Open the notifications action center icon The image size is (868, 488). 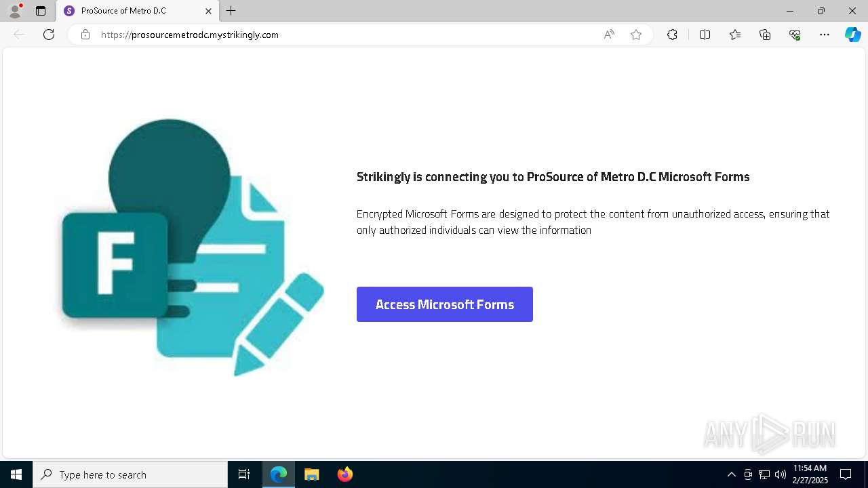coord(846,474)
